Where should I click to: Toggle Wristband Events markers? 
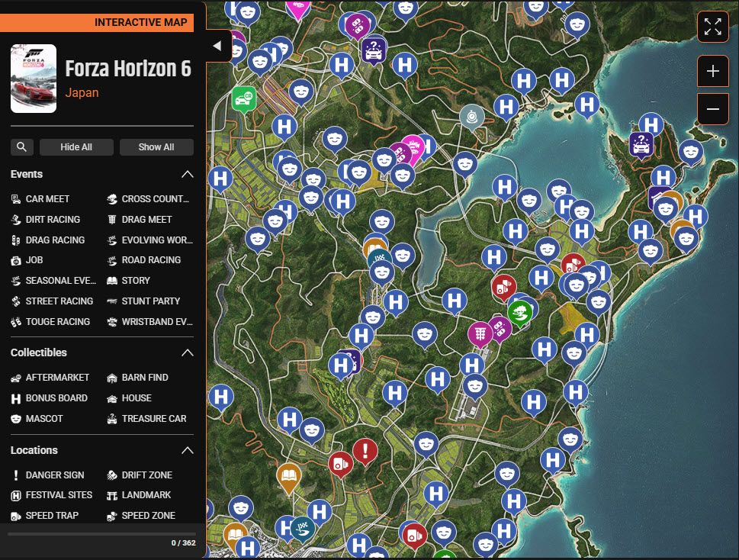(x=150, y=322)
